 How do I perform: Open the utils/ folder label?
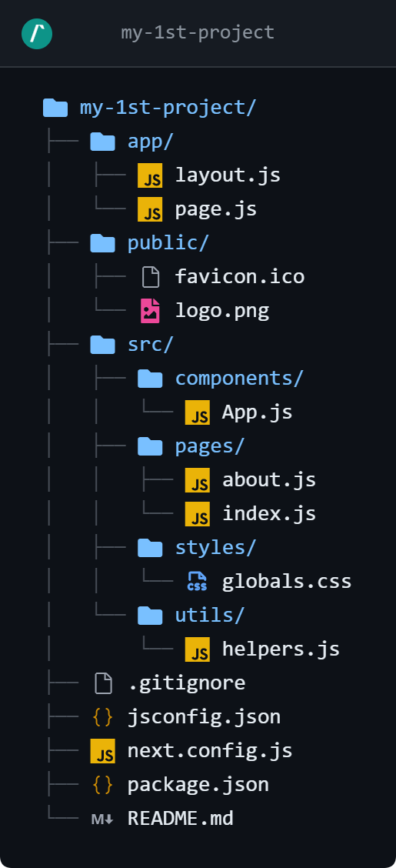(x=210, y=615)
